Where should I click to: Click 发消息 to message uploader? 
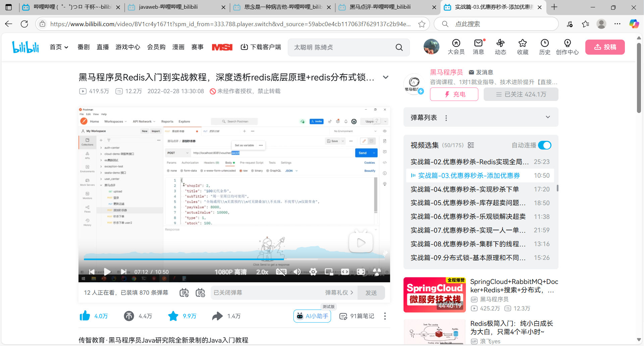pyautogui.click(x=481, y=72)
